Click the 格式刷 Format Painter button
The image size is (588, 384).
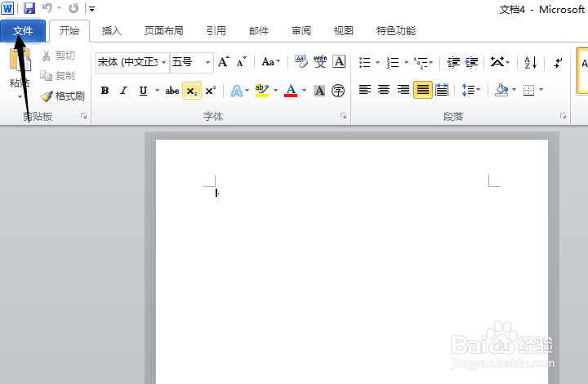pos(63,96)
